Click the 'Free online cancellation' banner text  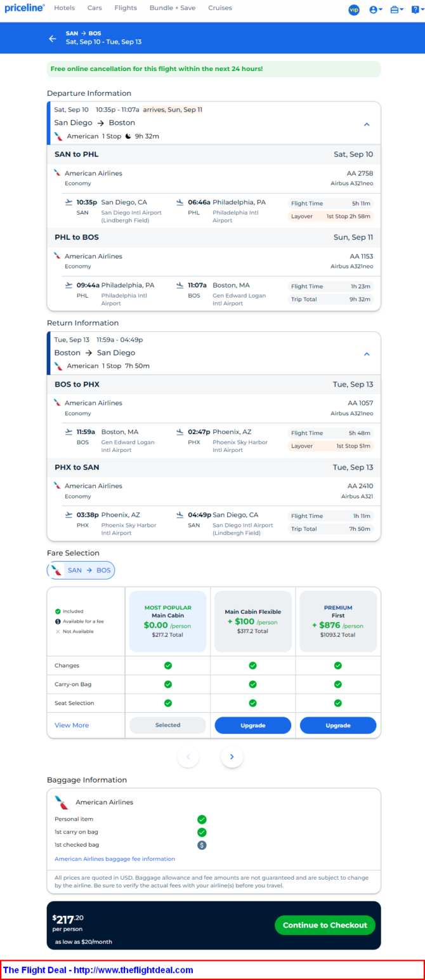[157, 69]
